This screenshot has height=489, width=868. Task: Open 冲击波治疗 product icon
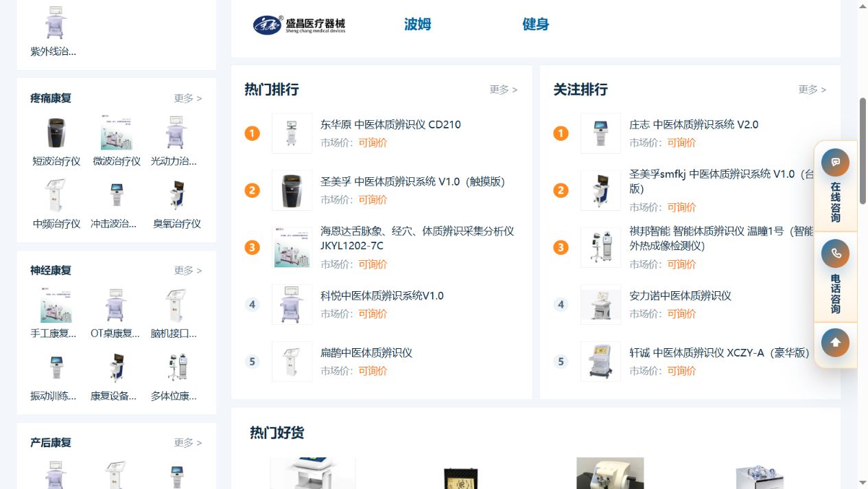pos(117,196)
